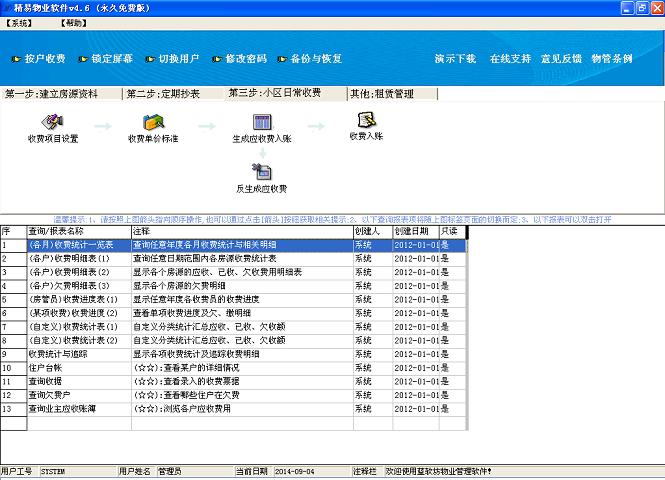665x480 pixels.
Task: Click arrow between 收费项目设置 and 收费单价标准
Action: (103, 126)
